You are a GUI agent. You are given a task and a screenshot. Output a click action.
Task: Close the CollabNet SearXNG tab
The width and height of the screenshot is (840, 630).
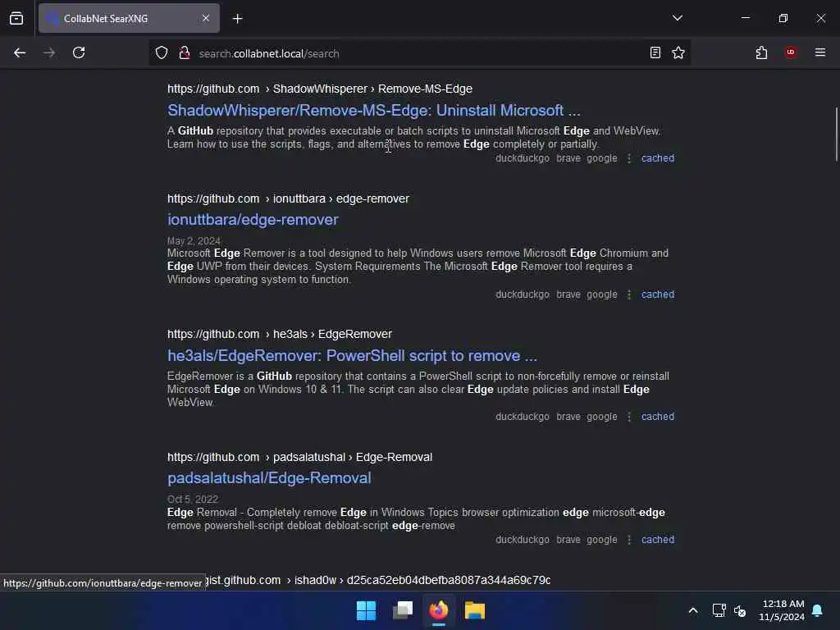[x=206, y=18]
